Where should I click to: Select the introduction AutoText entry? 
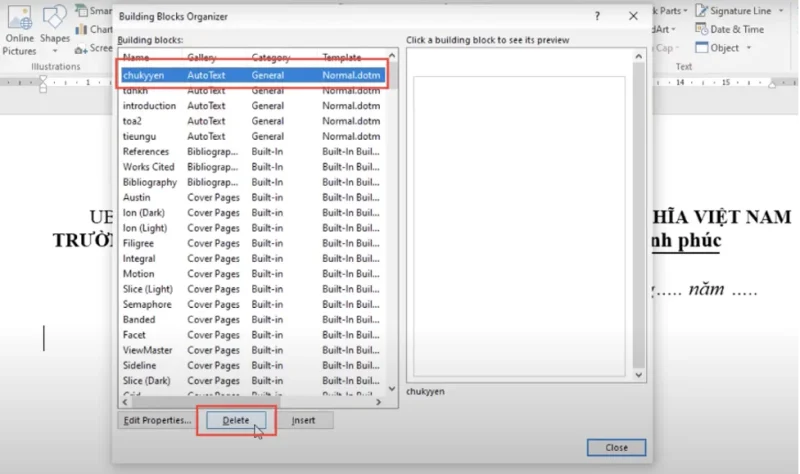click(x=150, y=106)
